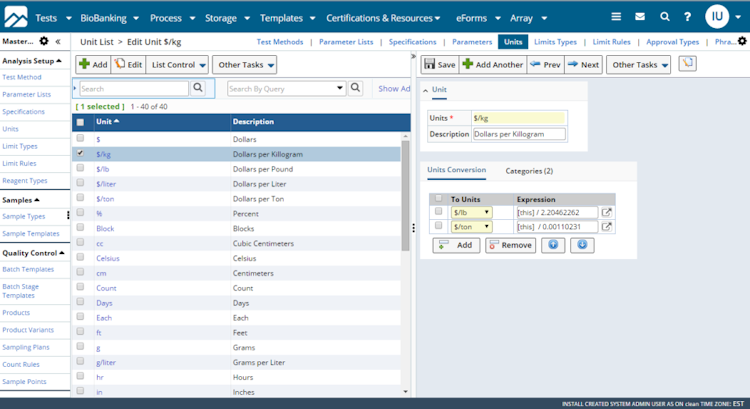This screenshot has height=409, width=750.
Task: Uncheck the $/kg row checkbox
Action: tap(80, 153)
